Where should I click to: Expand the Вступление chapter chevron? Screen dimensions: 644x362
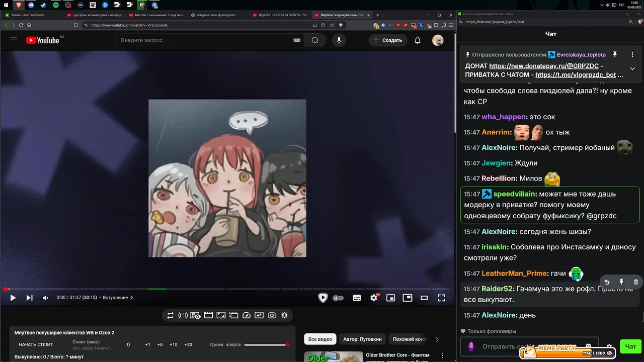(132, 298)
